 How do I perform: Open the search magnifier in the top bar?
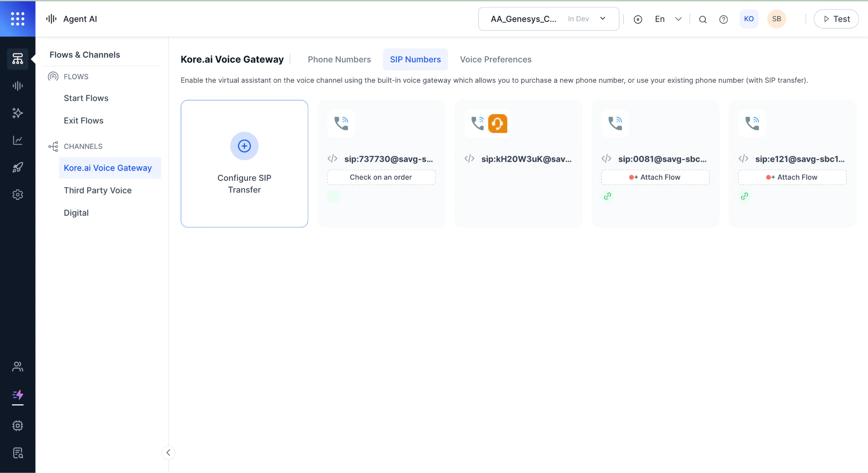click(702, 19)
